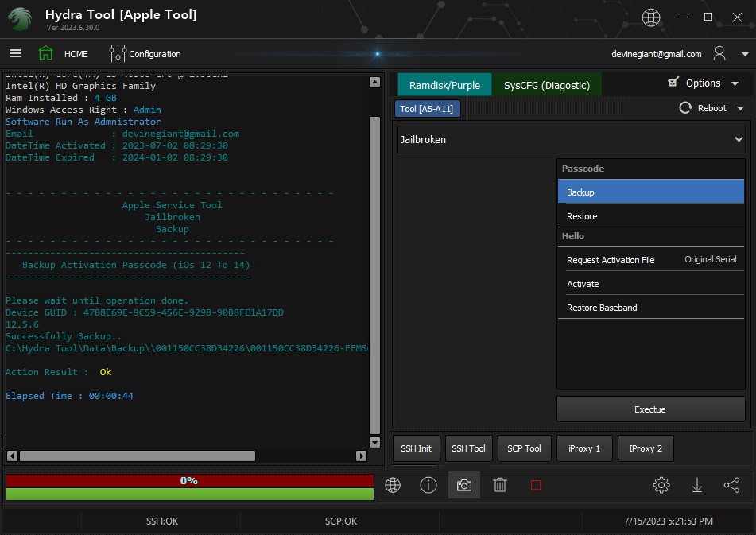Click the log scroll left arrow
756x535 pixels.
point(13,456)
